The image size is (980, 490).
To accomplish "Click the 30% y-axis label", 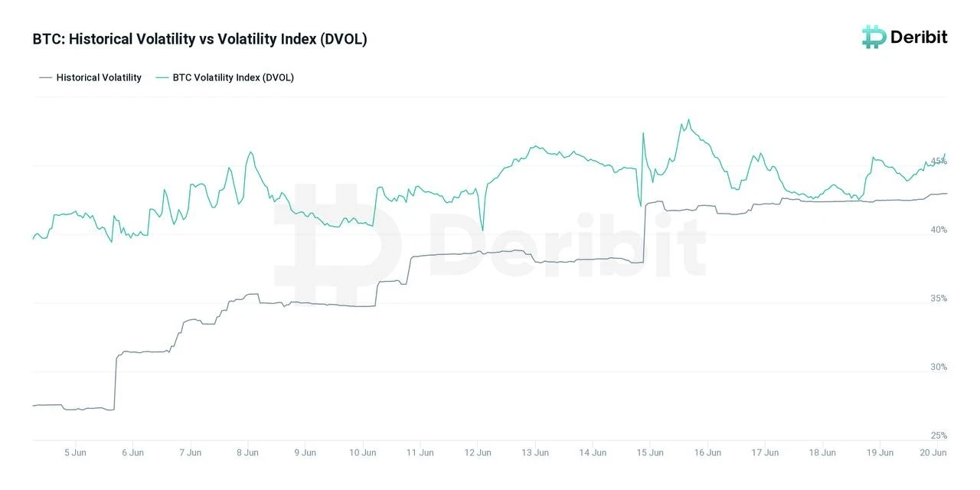I will pyautogui.click(x=939, y=367).
